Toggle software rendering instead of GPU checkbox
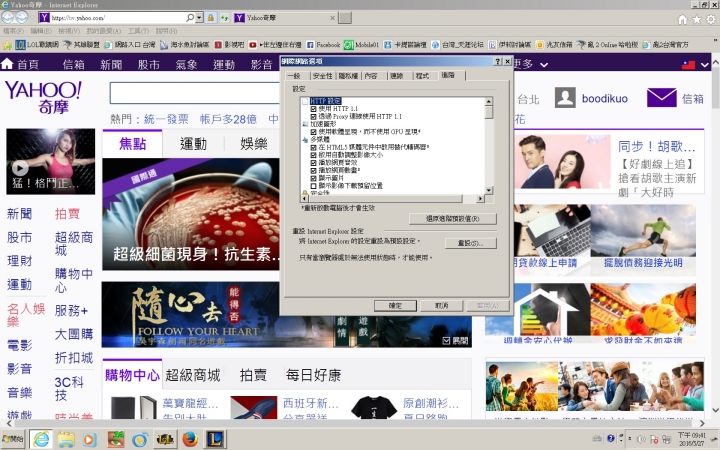This screenshot has width=720, height=450. pyautogui.click(x=314, y=132)
